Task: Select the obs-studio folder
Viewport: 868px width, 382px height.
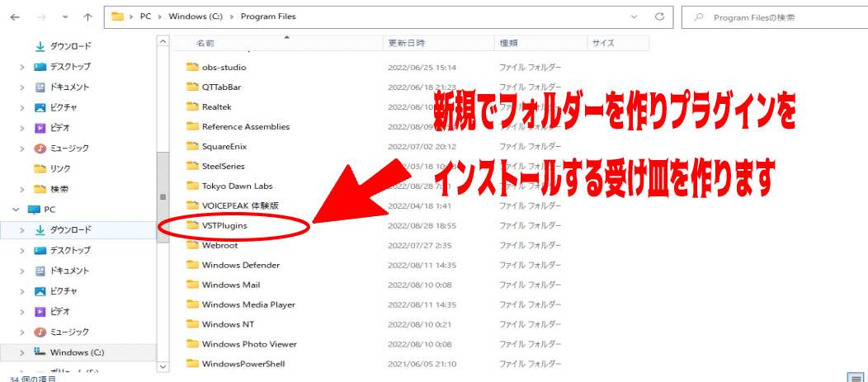Action: point(224,68)
